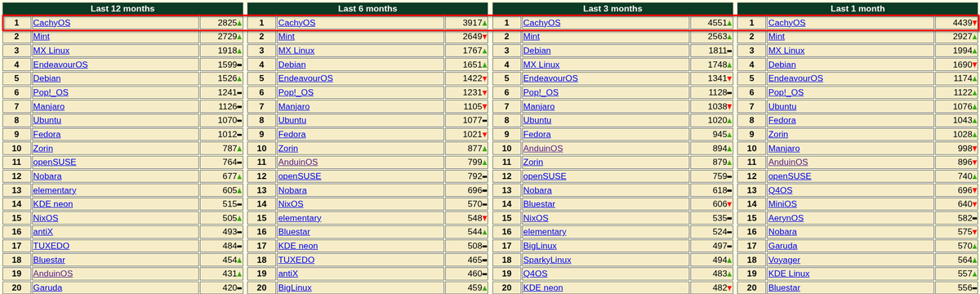This screenshot has width=980, height=294.
Task: Open antiX link in Last 12 months table
Action: click(42, 231)
